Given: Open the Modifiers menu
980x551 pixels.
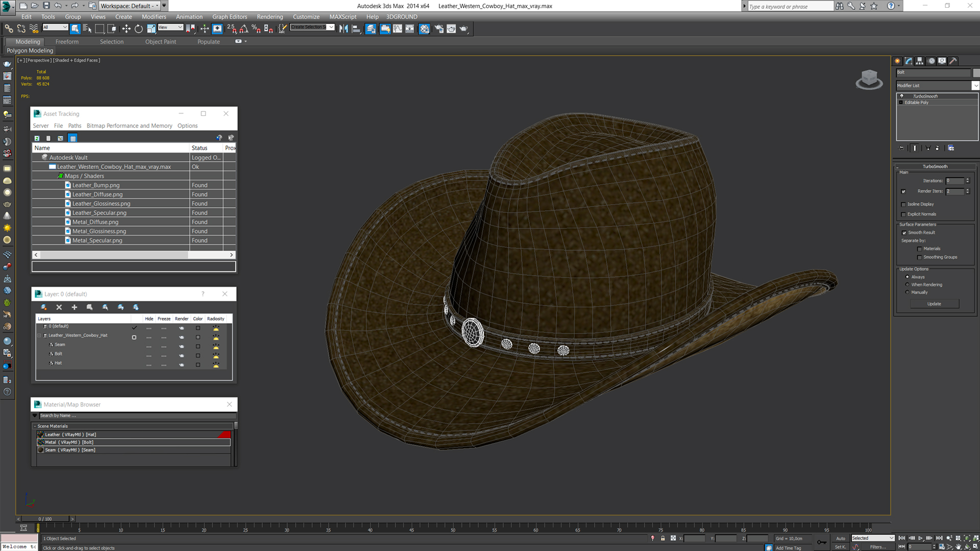Looking at the screenshot, I should pos(154,17).
